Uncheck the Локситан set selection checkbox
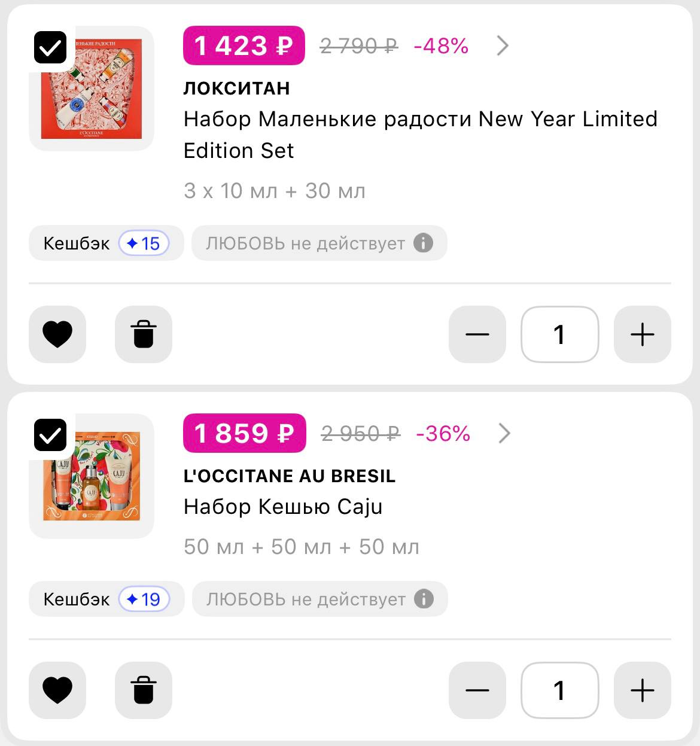 click(x=50, y=47)
